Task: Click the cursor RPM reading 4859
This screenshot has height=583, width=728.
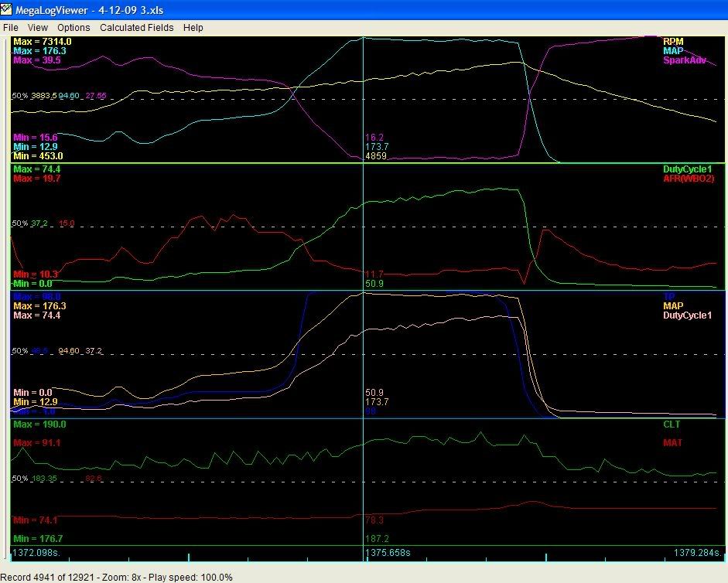Action: pos(376,156)
